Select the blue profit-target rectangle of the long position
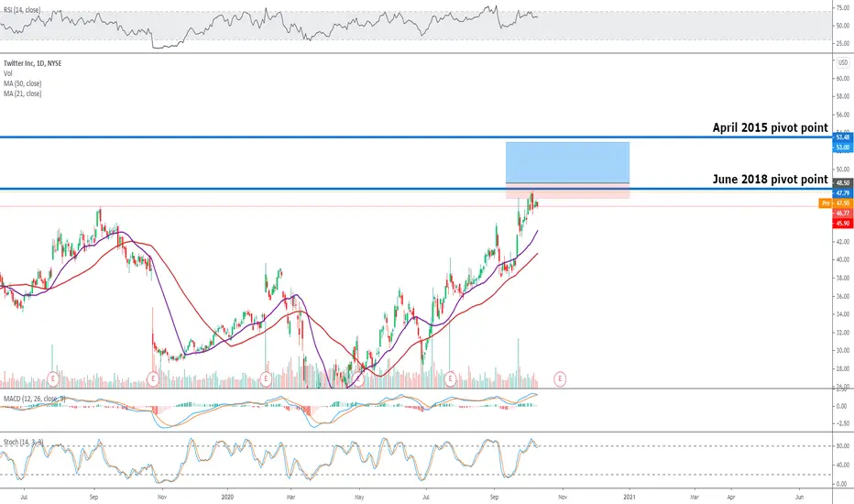Image resolution: width=854 pixels, height=504 pixels. 567,162
